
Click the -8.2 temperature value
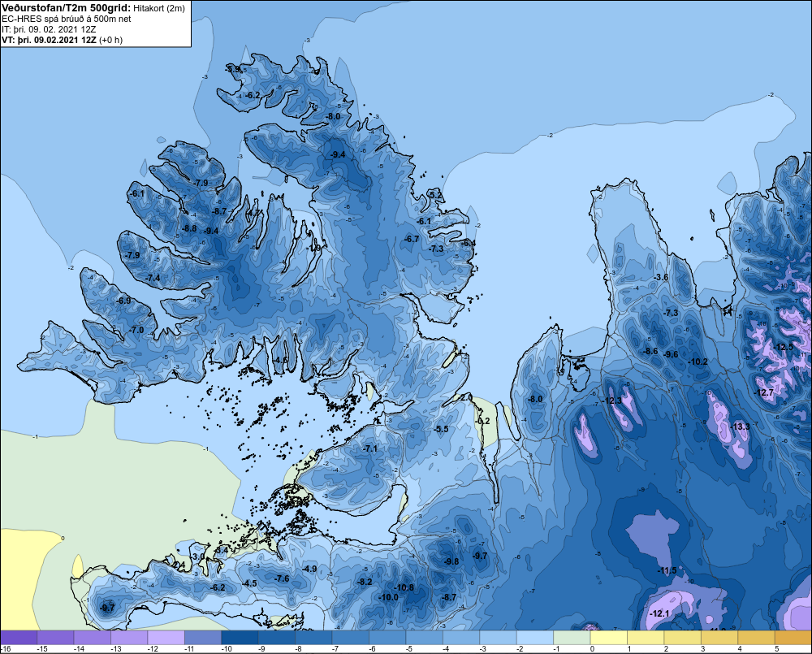(x=365, y=582)
